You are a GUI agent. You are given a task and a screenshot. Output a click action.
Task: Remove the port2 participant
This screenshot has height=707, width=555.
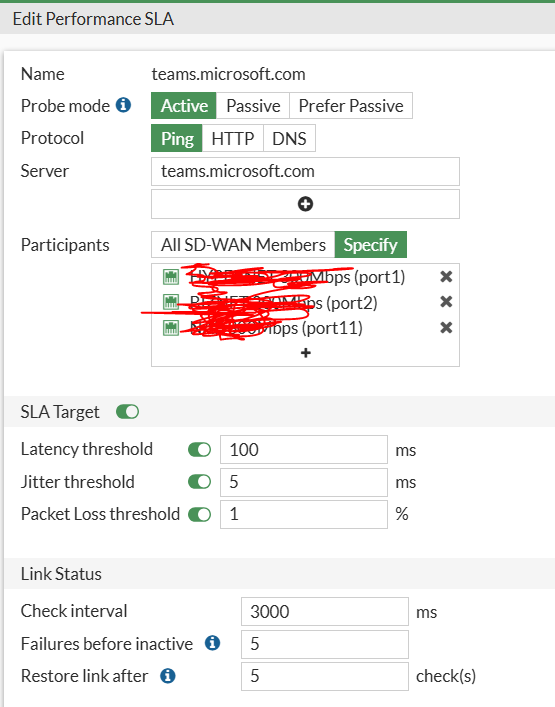pos(446,302)
